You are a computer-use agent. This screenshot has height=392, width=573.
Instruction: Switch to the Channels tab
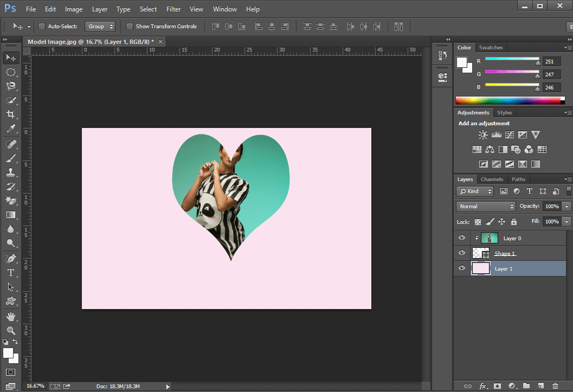[492, 179]
